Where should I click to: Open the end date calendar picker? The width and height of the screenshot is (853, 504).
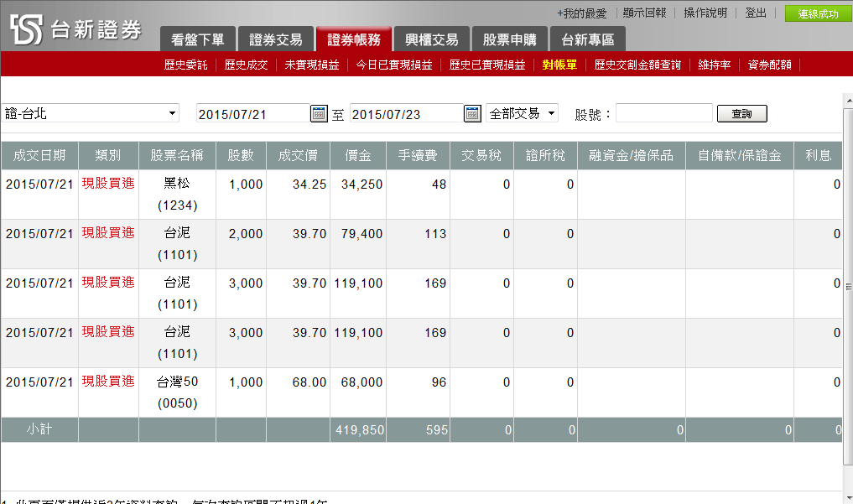point(472,114)
